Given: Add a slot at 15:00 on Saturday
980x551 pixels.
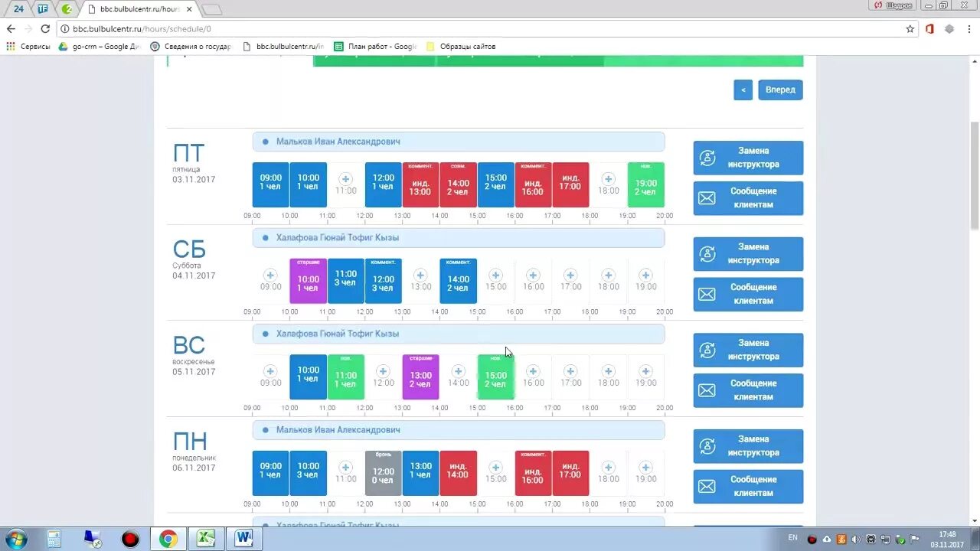Looking at the screenshot, I should click(495, 275).
